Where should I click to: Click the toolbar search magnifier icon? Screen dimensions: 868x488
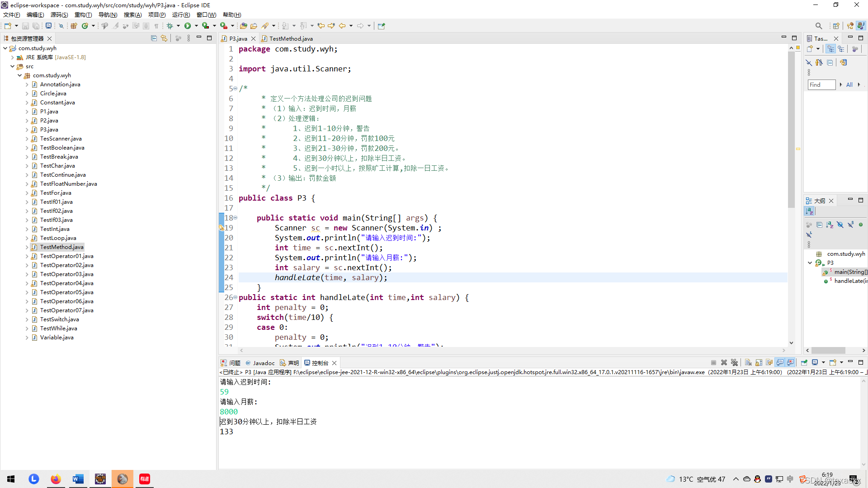pos(819,26)
